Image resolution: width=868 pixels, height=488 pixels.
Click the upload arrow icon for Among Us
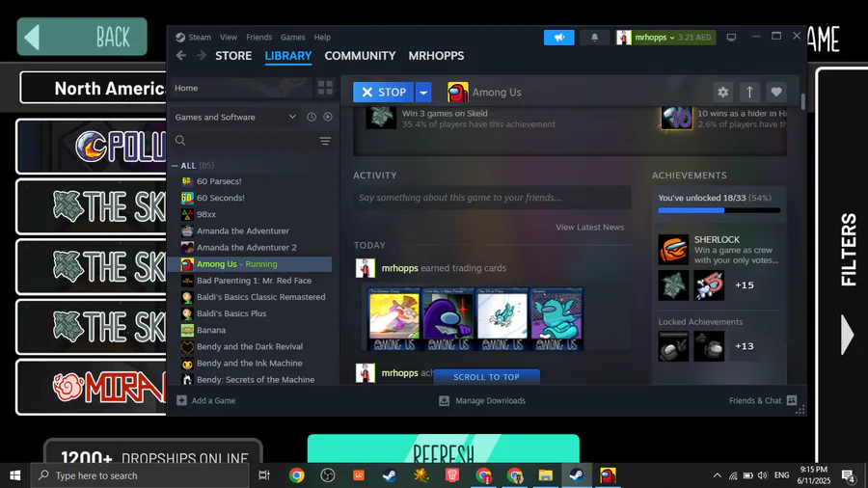pos(749,92)
